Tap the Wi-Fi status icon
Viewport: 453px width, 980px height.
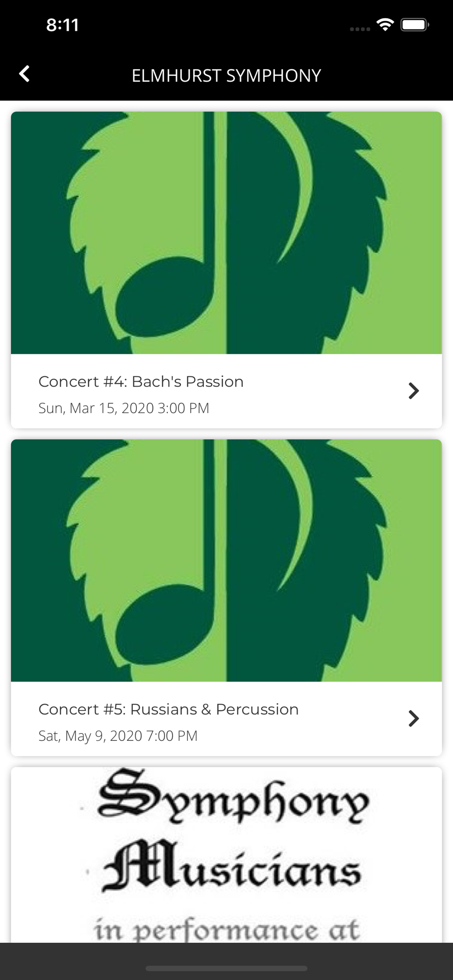point(385,25)
